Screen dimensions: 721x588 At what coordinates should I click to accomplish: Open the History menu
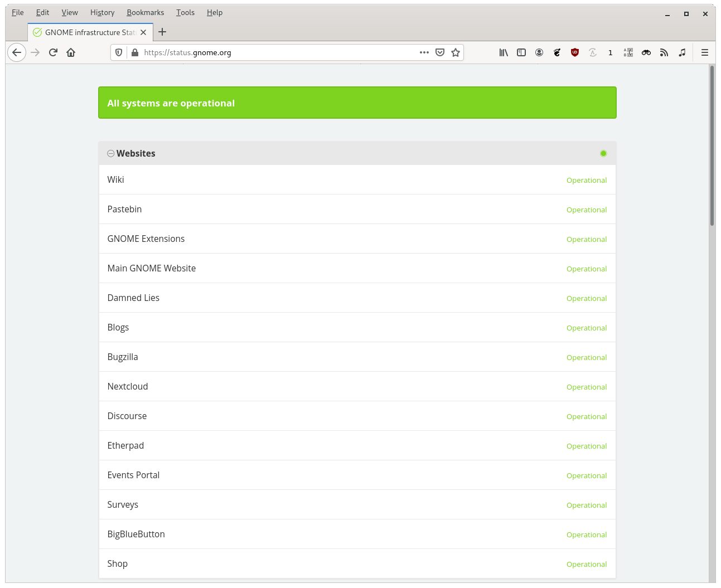[103, 12]
